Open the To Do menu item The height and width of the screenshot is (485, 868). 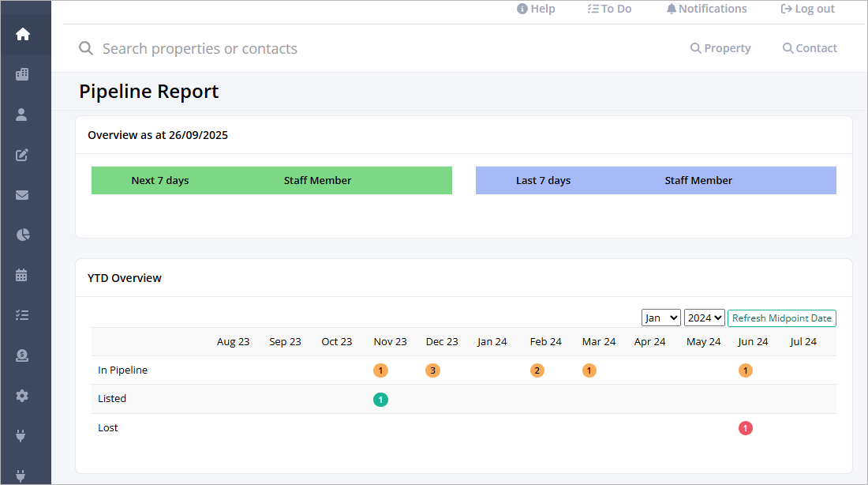(609, 9)
